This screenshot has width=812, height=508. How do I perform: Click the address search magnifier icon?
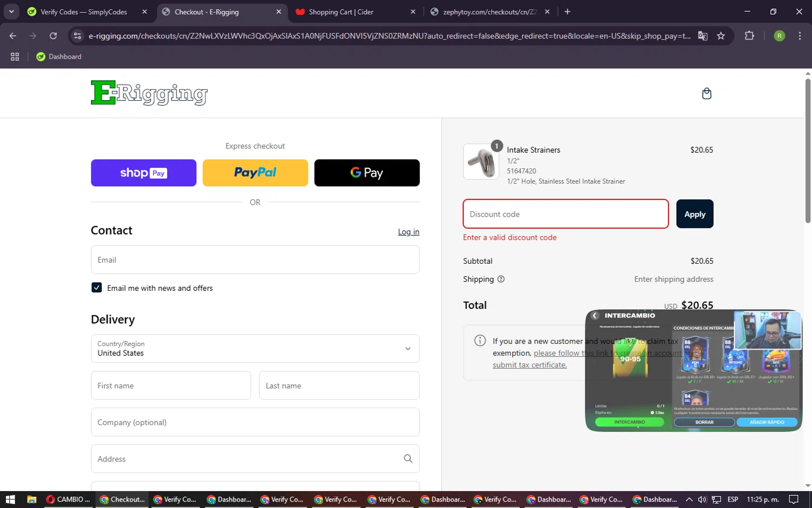[408, 459]
